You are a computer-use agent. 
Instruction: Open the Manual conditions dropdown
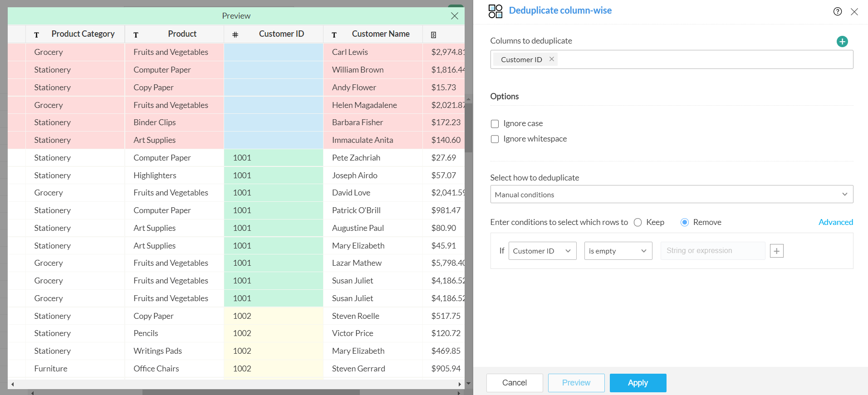click(671, 195)
